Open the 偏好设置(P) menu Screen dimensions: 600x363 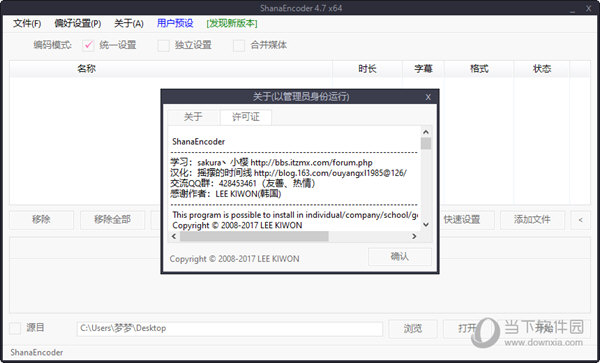[78, 24]
